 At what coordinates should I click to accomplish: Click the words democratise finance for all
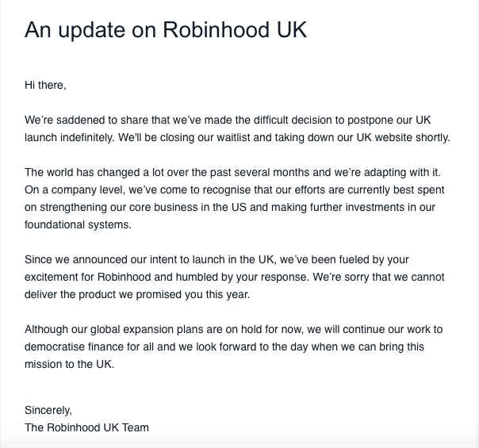[89, 347]
